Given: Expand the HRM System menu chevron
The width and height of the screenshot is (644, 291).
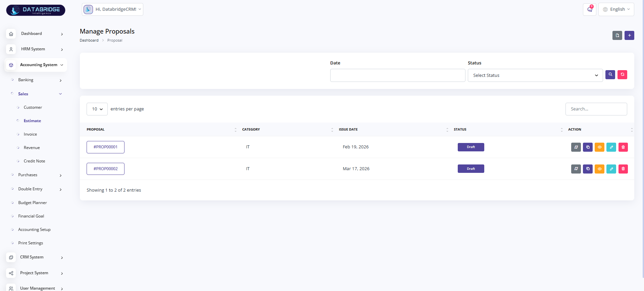Looking at the screenshot, I should click(62, 50).
